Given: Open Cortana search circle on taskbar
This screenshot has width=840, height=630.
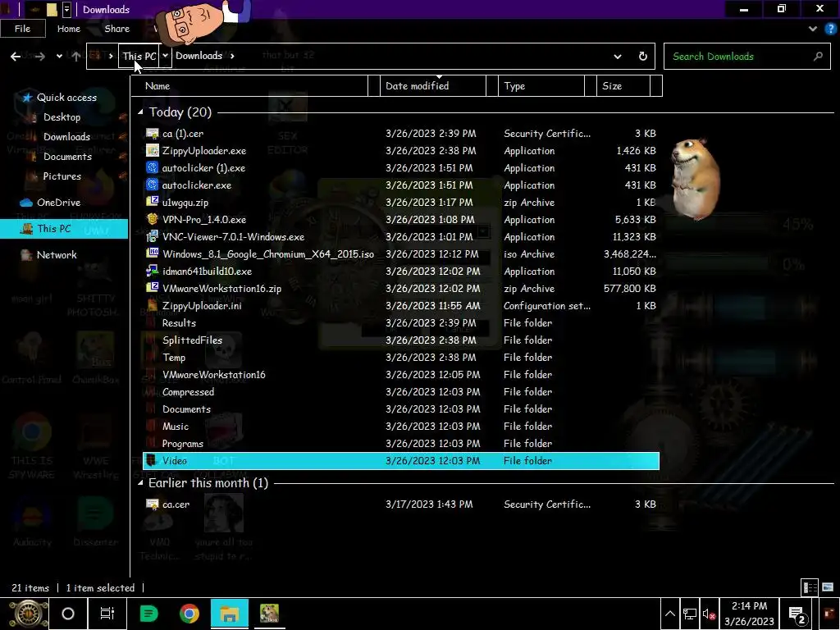Looking at the screenshot, I should pyautogui.click(x=68, y=614).
